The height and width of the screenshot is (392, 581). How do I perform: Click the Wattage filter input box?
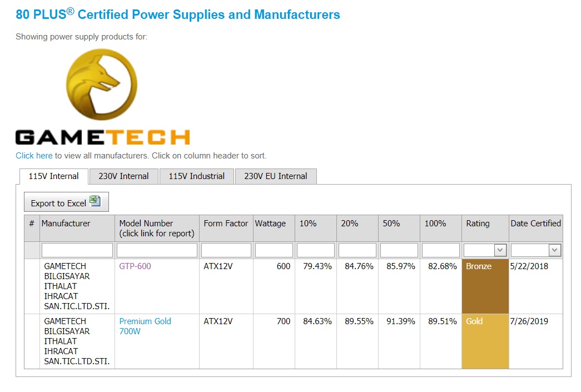[x=274, y=250]
